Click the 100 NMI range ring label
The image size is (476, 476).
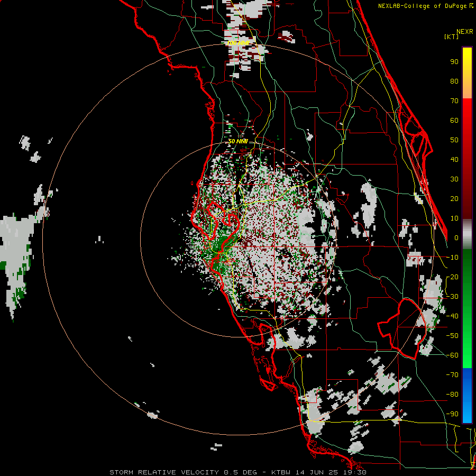[239, 43]
